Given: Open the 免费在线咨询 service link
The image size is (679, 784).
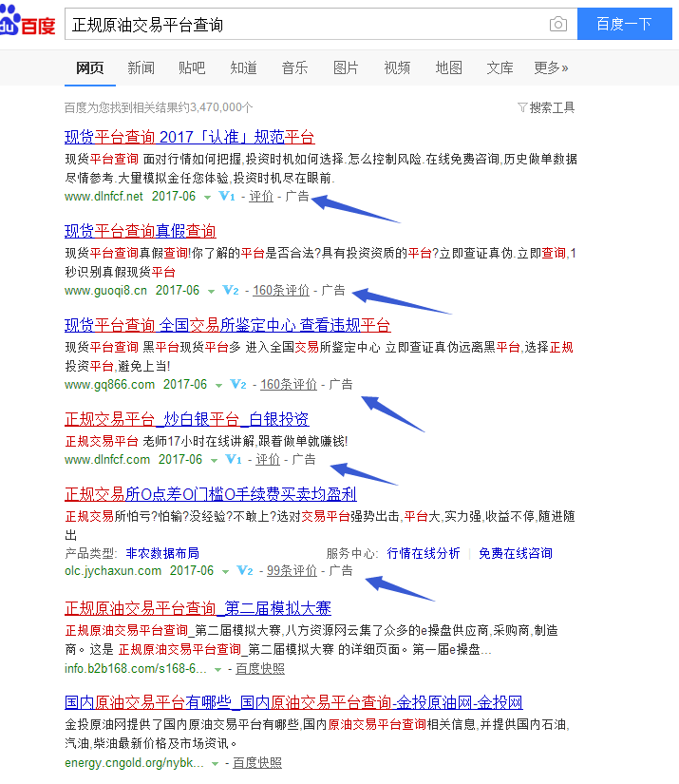Looking at the screenshot, I should [516, 553].
